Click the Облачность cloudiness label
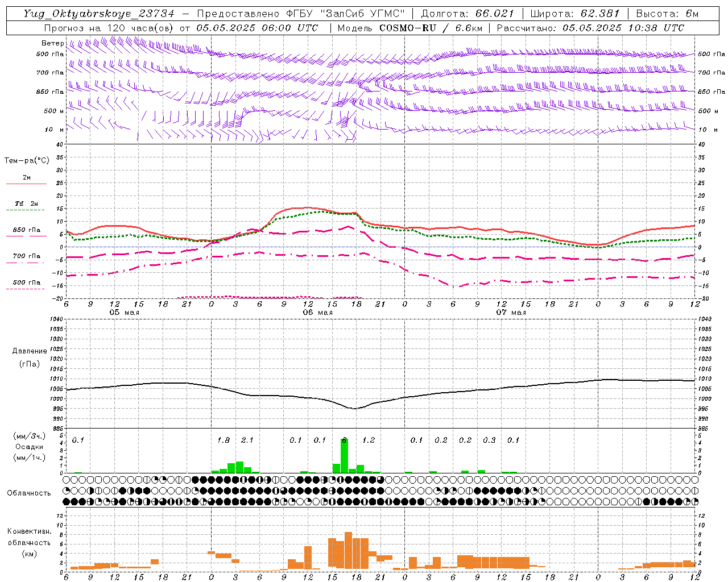The height and width of the screenshot is (582, 728). coord(29,493)
